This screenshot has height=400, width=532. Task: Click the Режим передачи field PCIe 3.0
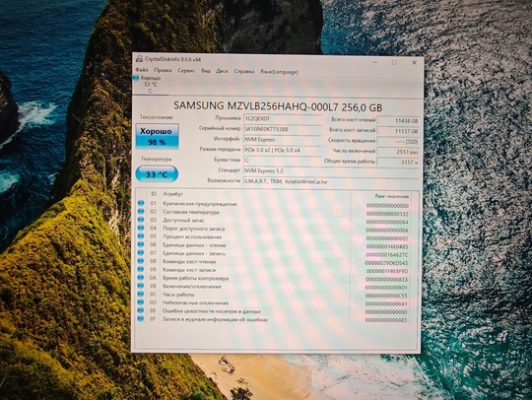coord(282,150)
